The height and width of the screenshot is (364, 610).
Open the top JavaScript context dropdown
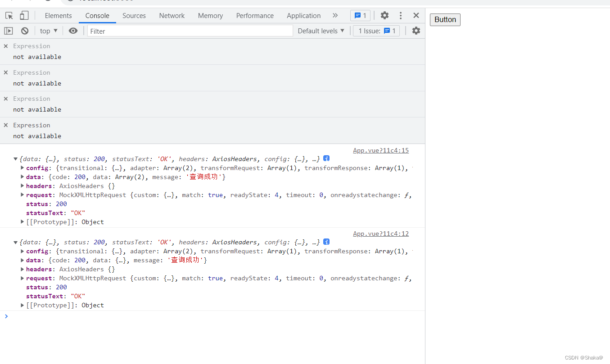(49, 31)
